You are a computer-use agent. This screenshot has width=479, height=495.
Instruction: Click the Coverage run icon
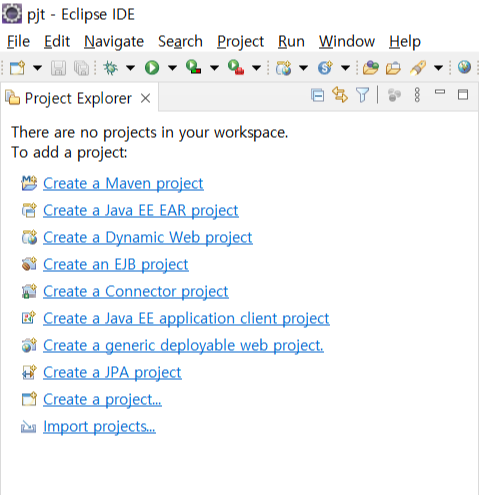(x=194, y=67)
